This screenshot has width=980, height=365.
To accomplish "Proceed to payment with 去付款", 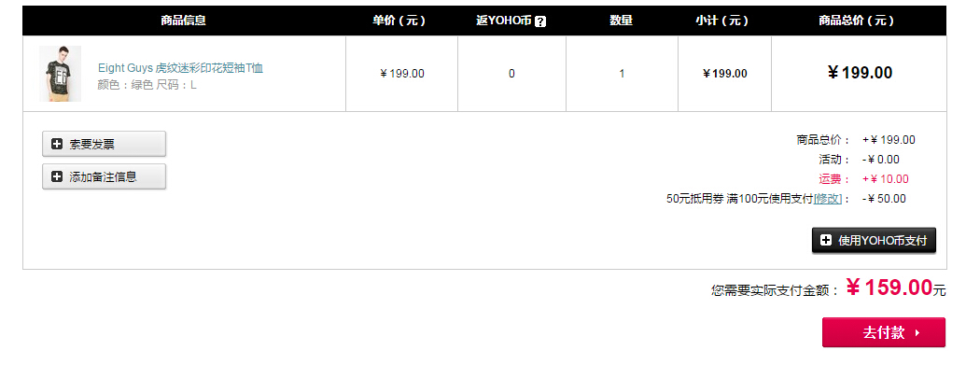I will tap(884, 332).
